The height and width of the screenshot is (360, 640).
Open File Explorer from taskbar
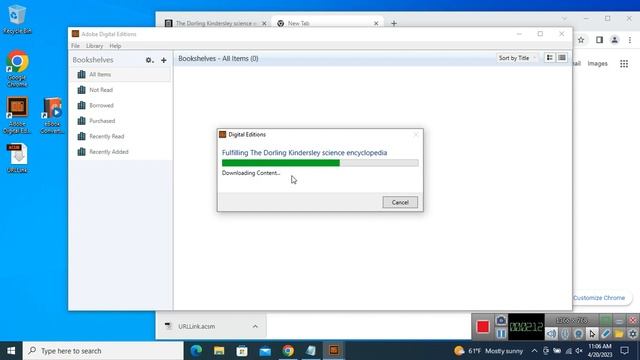[219, 351]
